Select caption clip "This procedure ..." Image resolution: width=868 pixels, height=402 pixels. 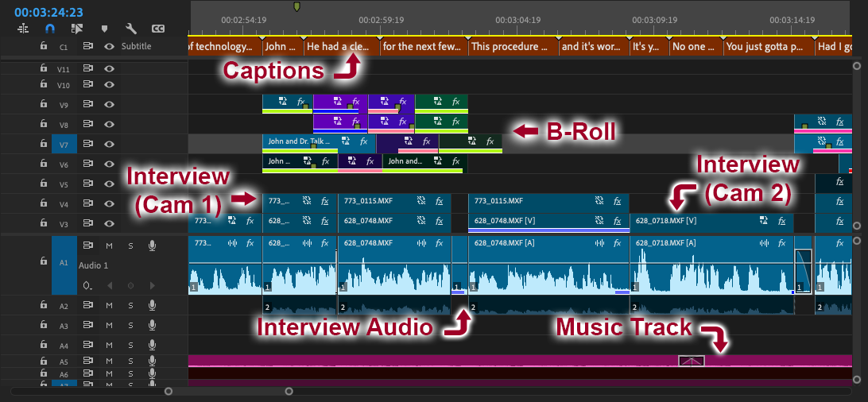[x=513, y=47]
